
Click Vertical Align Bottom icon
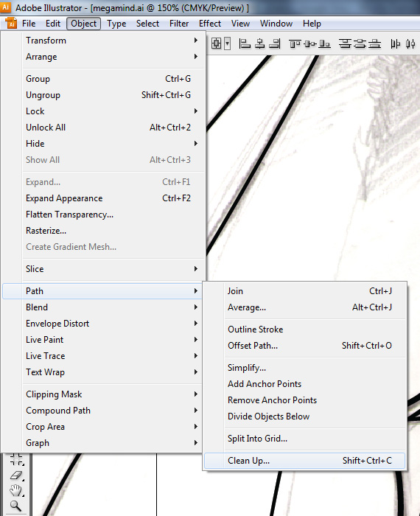[325, 43]
